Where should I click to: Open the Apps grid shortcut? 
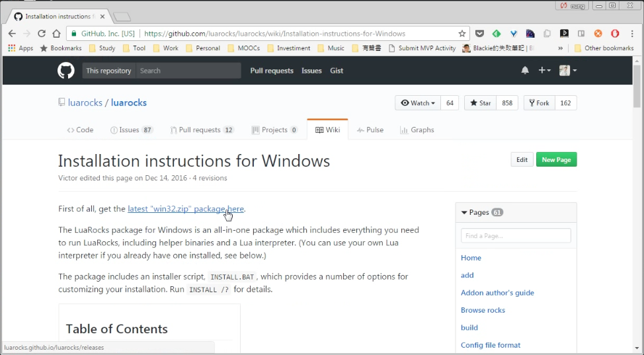20,48
